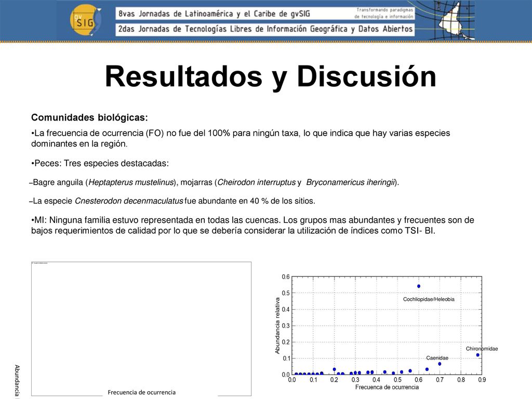Click the 'TSI- BI' index mention
This screenshot has width=532, height=399.
coord(419,231)
